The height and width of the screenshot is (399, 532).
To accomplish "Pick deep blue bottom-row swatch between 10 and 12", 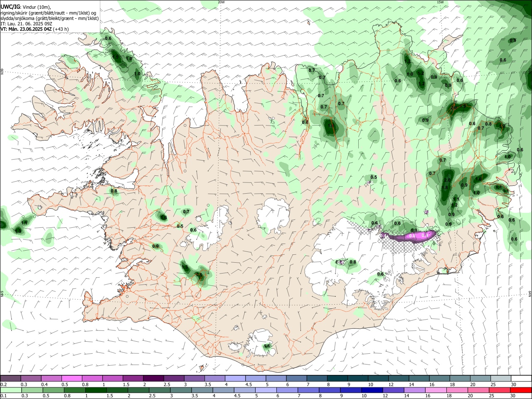I will point(372,390).
